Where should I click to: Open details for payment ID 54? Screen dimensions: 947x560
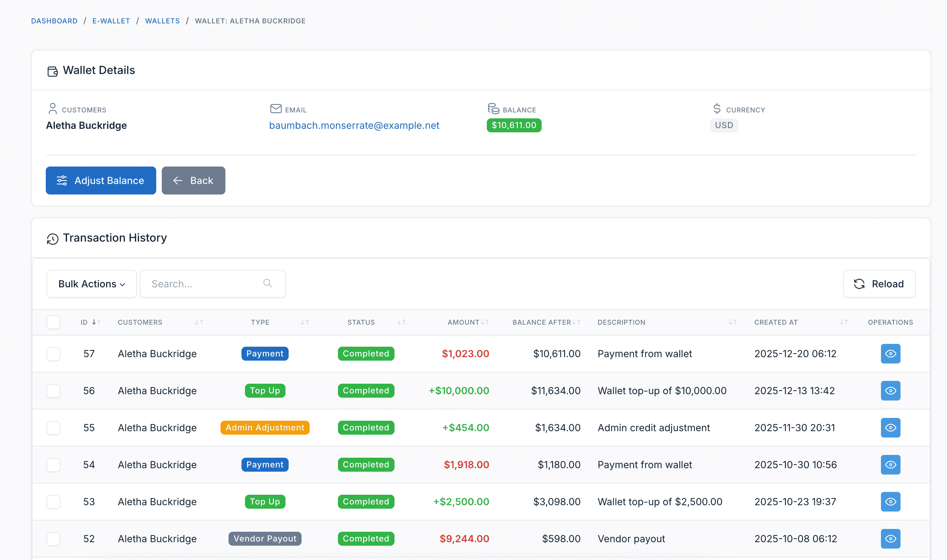(x=890, y=465)
